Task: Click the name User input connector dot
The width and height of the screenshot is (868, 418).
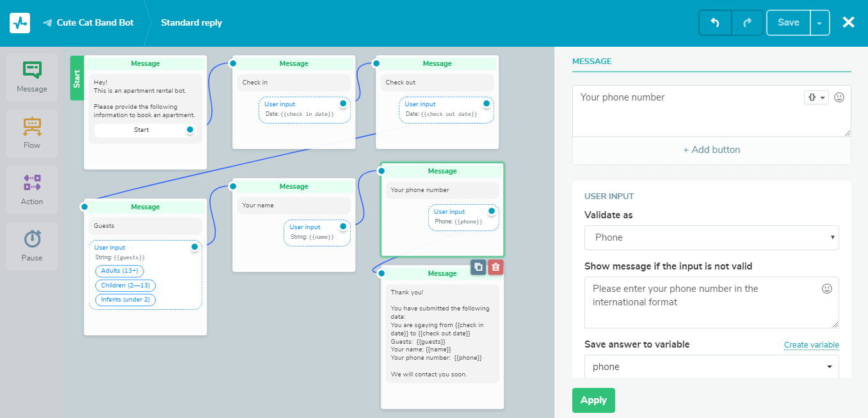Action: click(x=343, y=226)
